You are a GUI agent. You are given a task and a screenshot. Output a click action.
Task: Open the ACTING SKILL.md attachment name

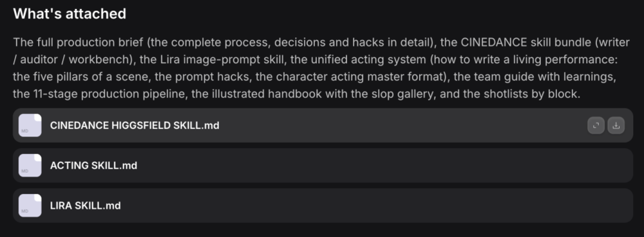(93, 166)
